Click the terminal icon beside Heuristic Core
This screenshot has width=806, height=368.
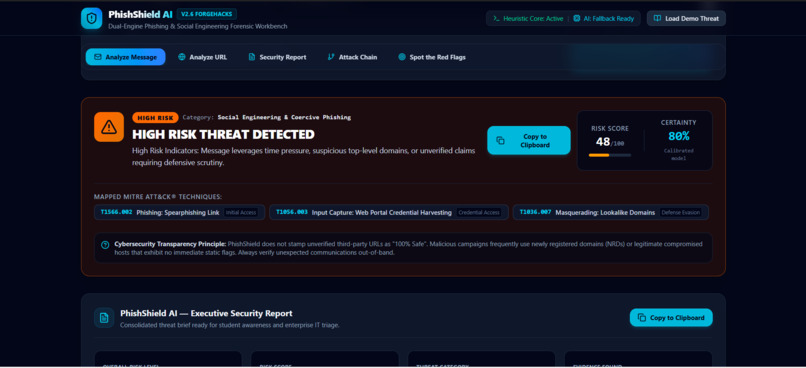point(497,19)
